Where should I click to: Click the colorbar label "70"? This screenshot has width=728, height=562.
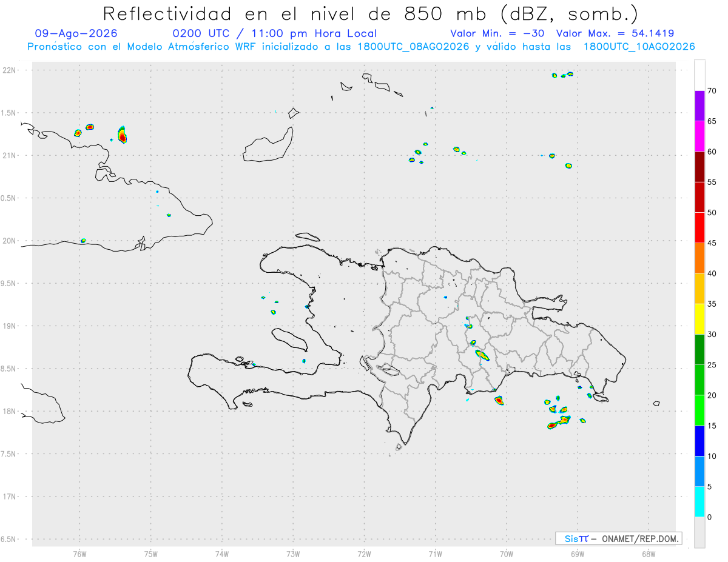(712, 91)
